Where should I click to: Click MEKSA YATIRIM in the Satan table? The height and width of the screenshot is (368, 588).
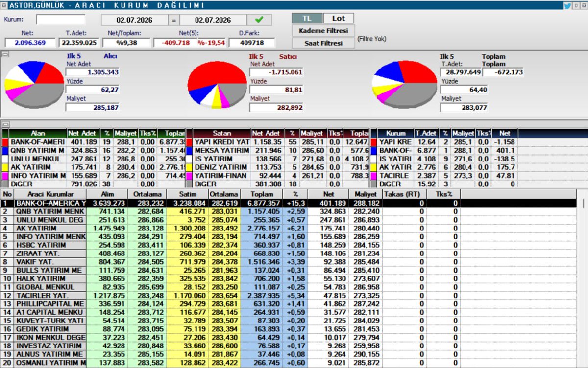222,150
